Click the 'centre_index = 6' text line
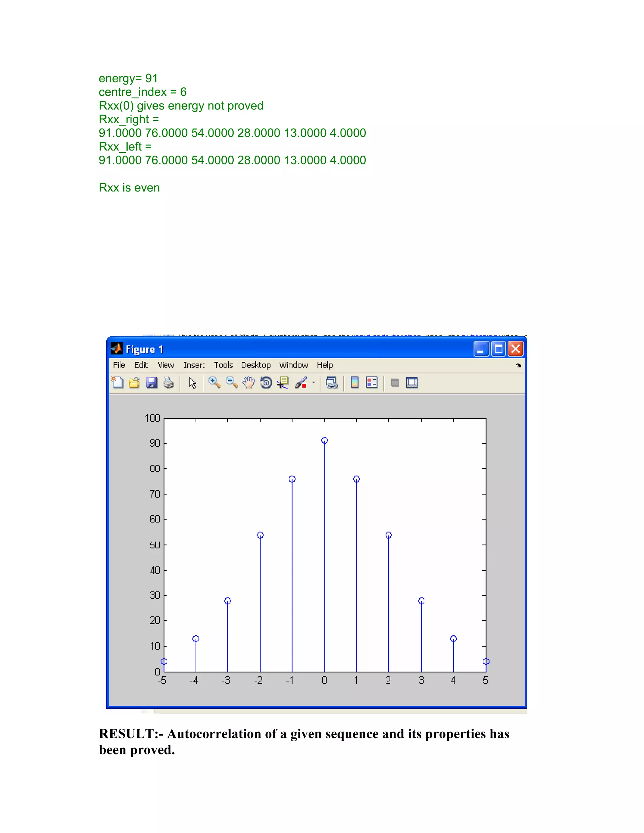 [x=143, y=92]
